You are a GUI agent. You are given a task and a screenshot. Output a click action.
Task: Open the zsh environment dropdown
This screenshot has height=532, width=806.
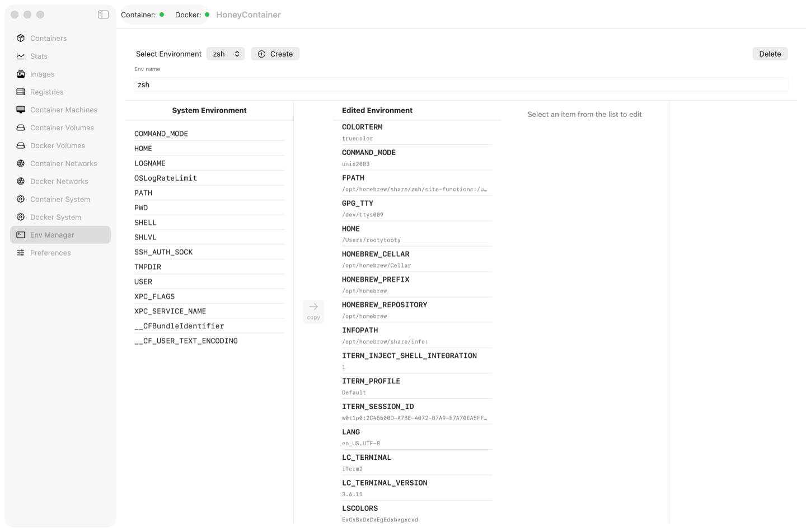coord(226,54)
